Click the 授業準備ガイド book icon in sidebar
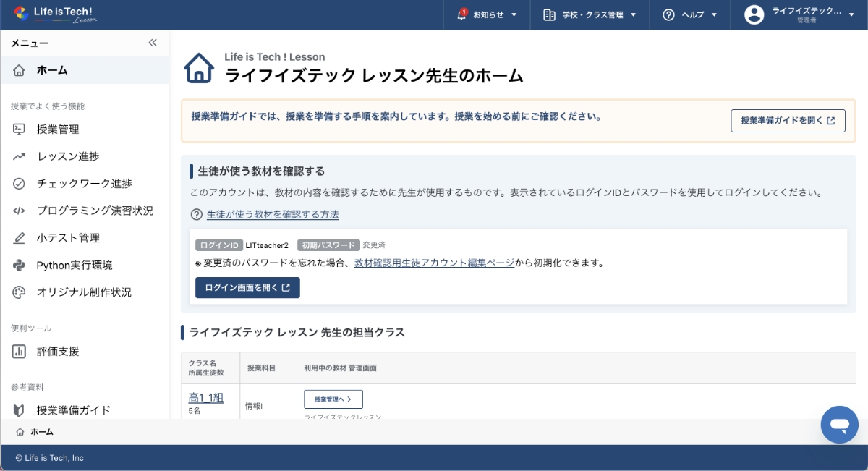868x471 pixels. pyautogui.click(x=20, y=410)
